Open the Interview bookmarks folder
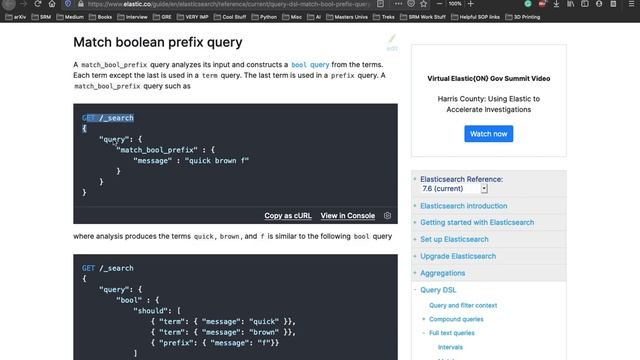This screenshot has width=640, height=360. tap(132, 17)
